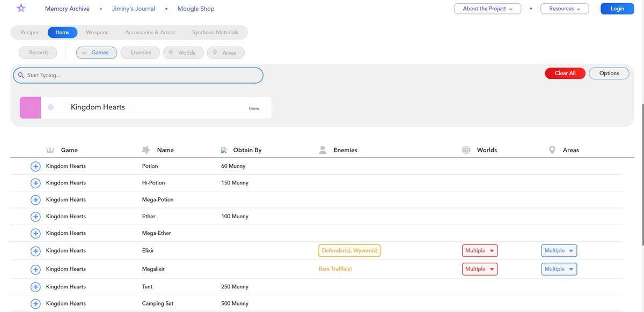Screen dimensions: 644x312
Task: Select the Kingdom Hearts game radio circle
Action: 51,107
